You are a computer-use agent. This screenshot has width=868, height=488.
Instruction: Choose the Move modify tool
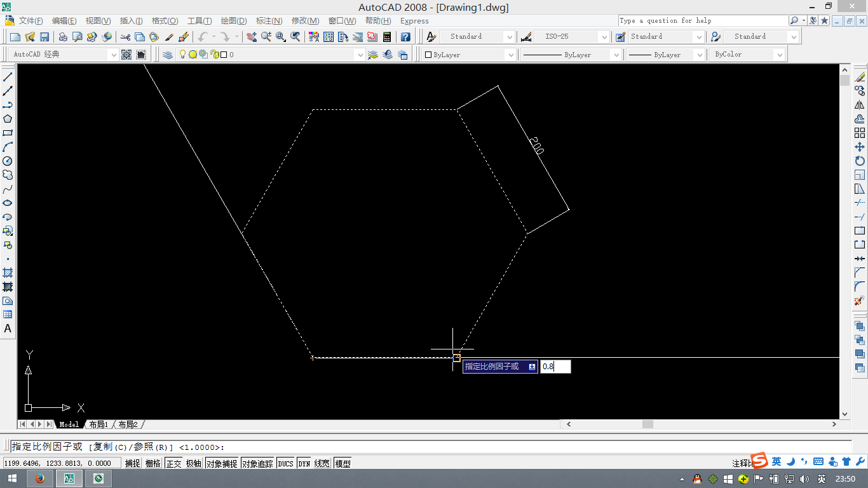click(860, 147)
